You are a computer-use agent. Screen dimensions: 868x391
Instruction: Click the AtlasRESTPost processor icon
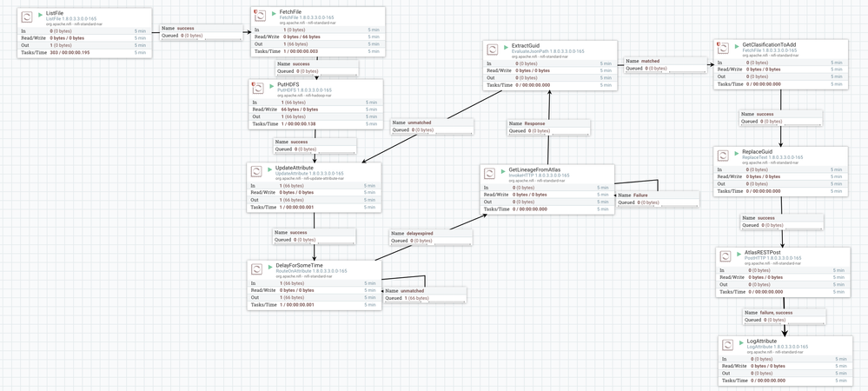[x=726, y=256]
